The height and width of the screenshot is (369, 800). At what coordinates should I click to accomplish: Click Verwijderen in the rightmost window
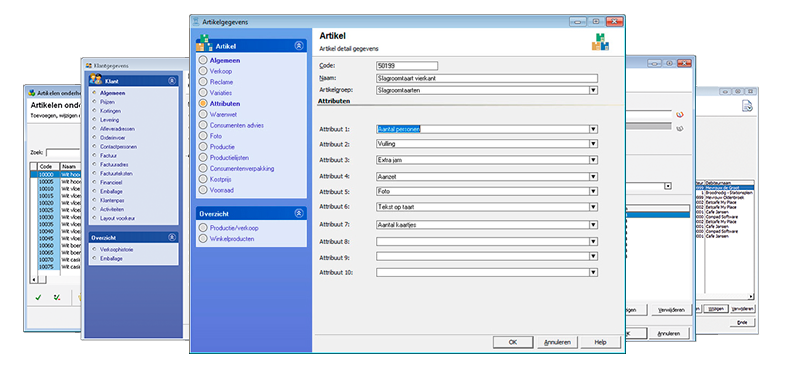pos(743,309)
